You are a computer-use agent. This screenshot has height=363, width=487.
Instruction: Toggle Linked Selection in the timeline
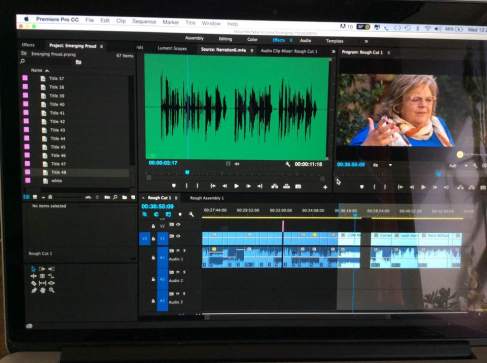168,214
